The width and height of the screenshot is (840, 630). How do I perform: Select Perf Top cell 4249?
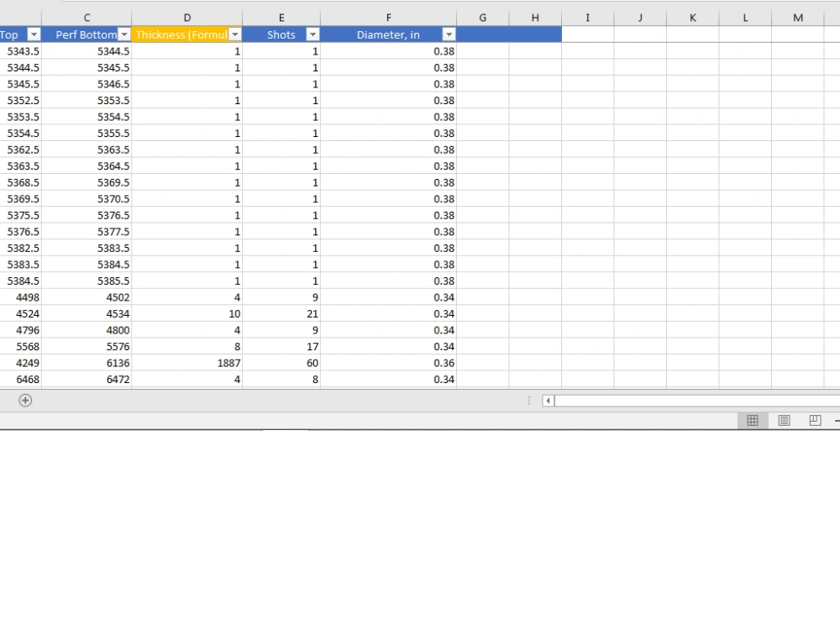20,363
